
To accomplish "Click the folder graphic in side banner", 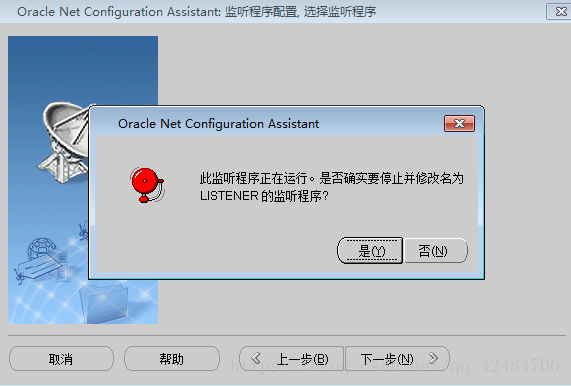I will click(104, 303).
